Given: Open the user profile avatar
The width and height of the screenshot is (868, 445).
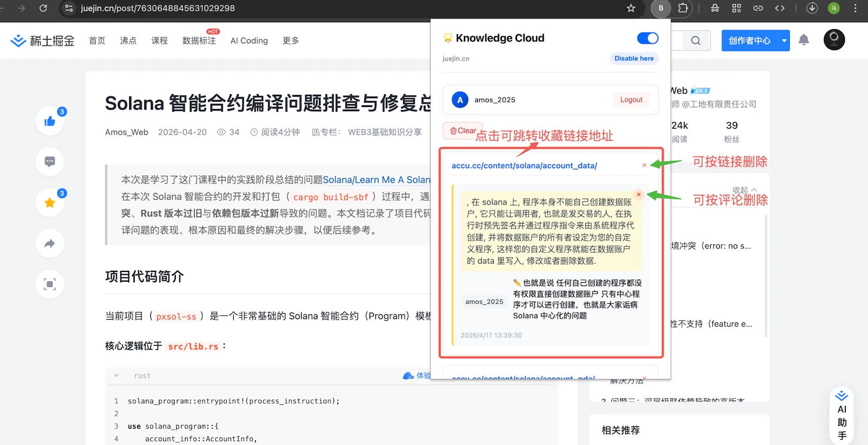Looking at the screenshot, I should pos(834,40).
